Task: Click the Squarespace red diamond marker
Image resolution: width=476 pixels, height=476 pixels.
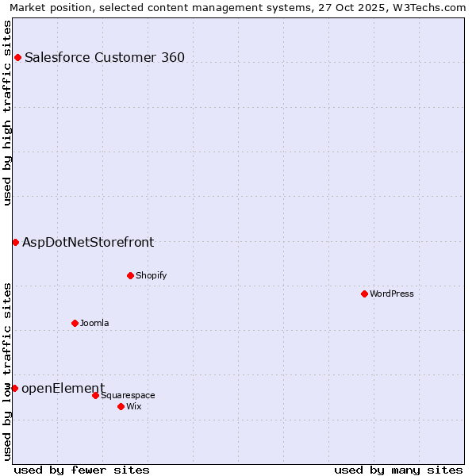Action: pyautogui.click(x=95, y=395)
